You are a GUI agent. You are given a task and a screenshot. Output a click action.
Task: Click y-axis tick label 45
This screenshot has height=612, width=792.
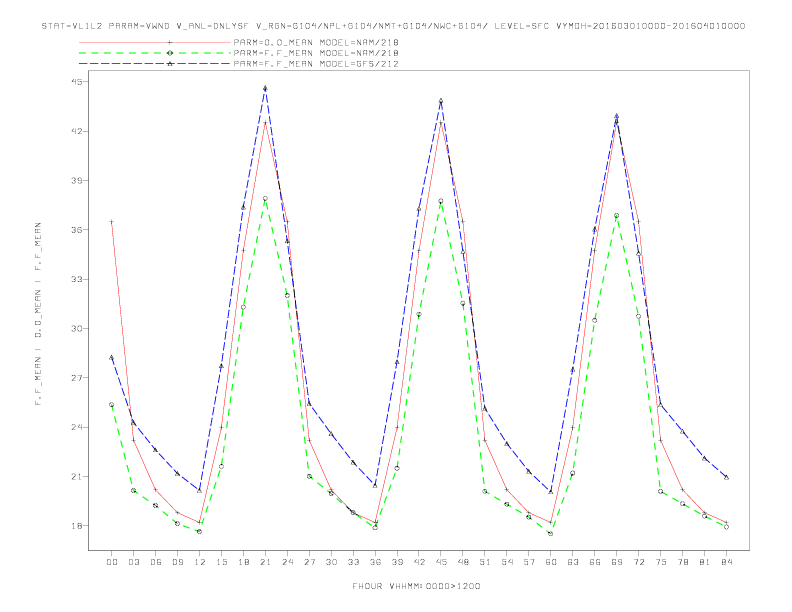(76, 82)
